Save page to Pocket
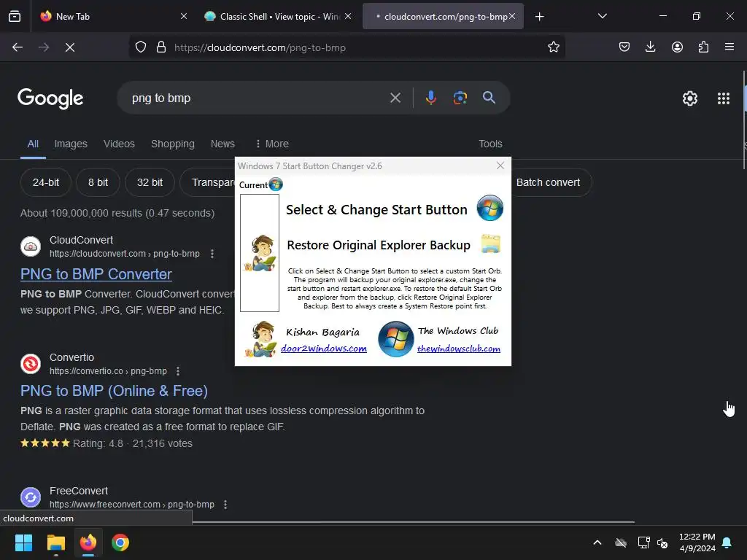The width and height of the screenshot is (747, 560). [624, 47]
